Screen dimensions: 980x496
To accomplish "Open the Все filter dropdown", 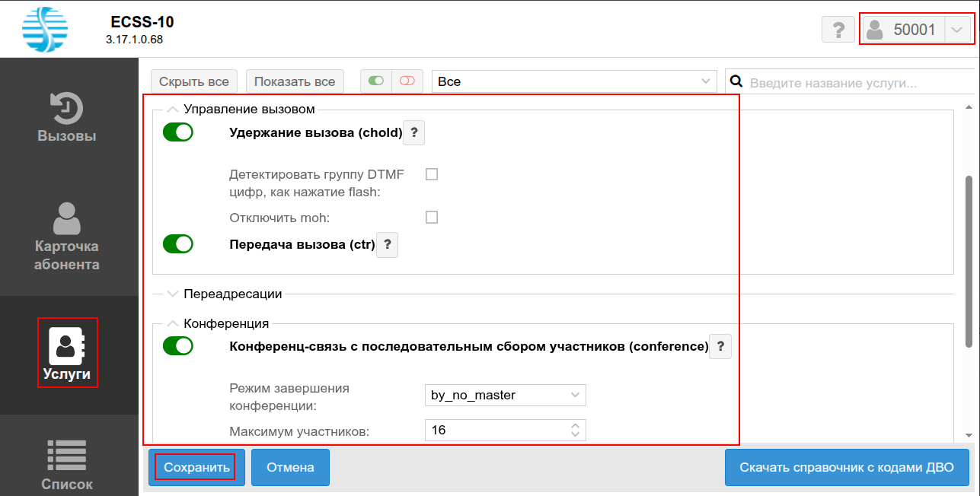I will [574, 81].
